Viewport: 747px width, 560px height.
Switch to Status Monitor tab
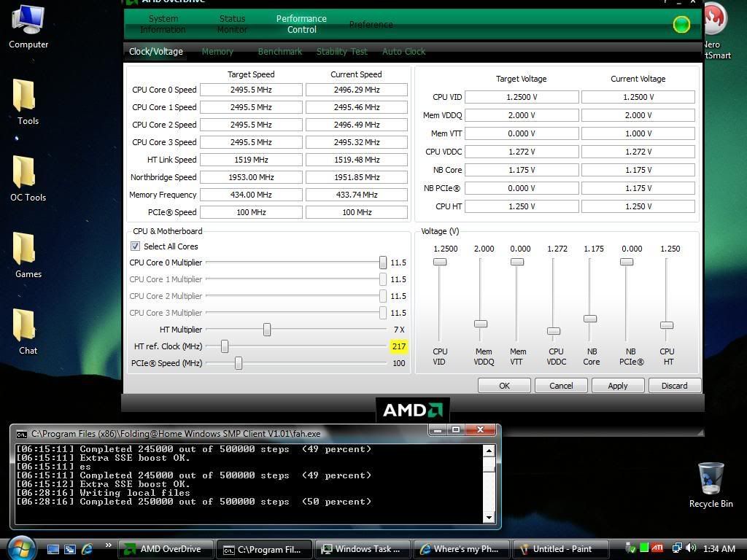pyautogui.click(x=232, y=24)
